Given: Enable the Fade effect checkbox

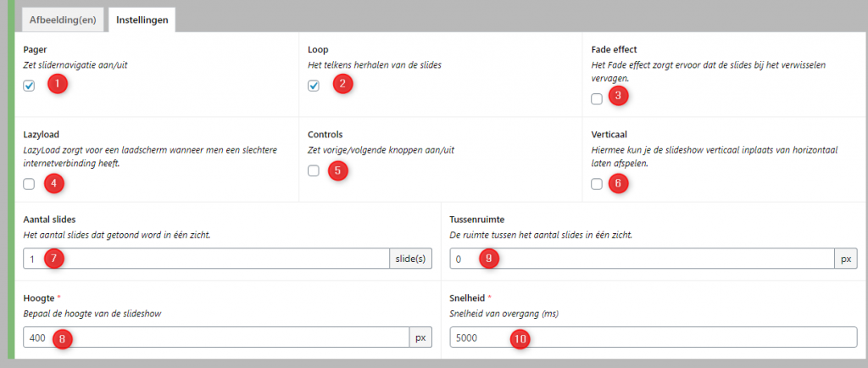Looking at the screenshot, I should [x=597, y=99].
